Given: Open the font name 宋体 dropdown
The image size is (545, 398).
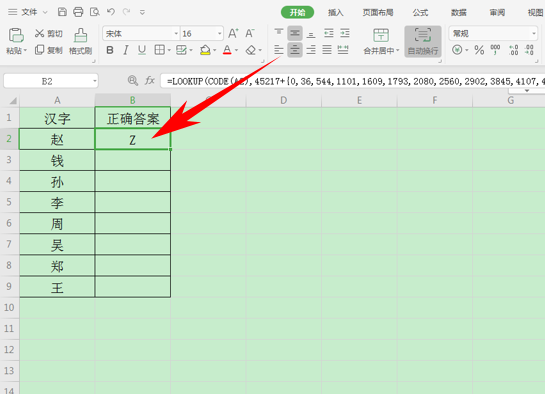Looking at the screenshot, I should click(176, 34).
